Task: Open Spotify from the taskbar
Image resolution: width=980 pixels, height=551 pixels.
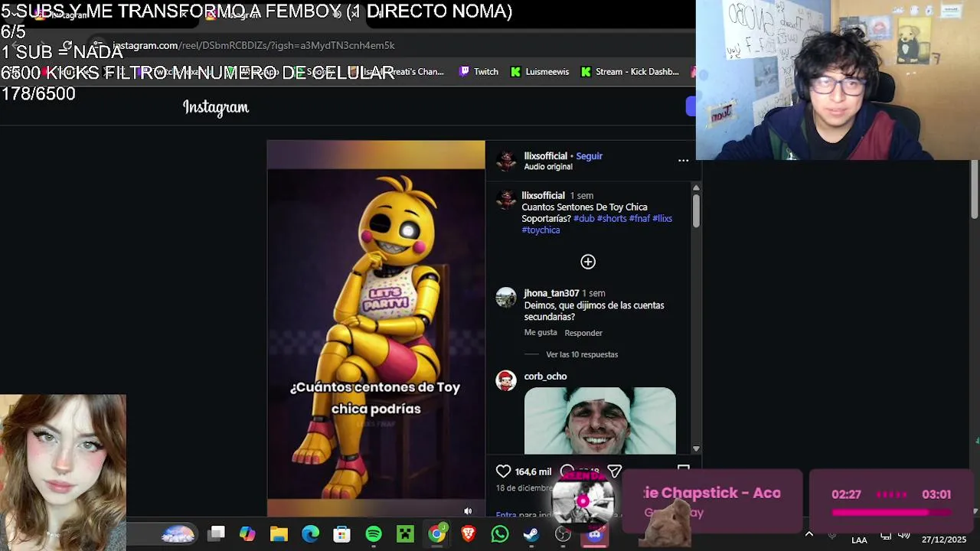Action: [374, 533]
